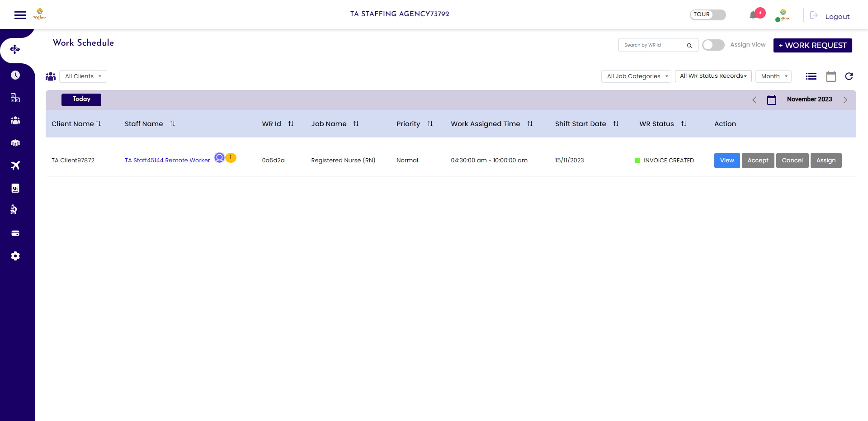Click the notification bell with 4 alerts
This screenshot has width=868, height=421.
coord(754,14)
